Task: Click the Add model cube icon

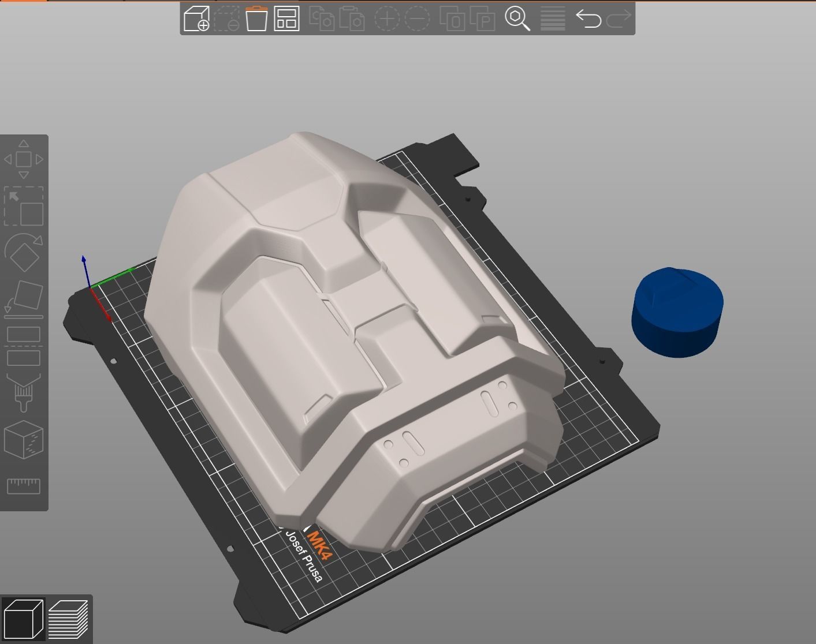Action: (196, 18)
